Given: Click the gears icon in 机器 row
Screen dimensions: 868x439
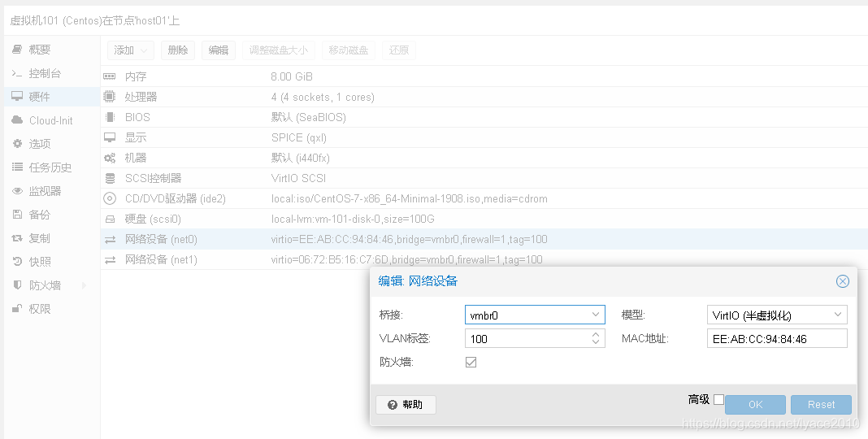Looking at the screenshot, I should (110, 158).
